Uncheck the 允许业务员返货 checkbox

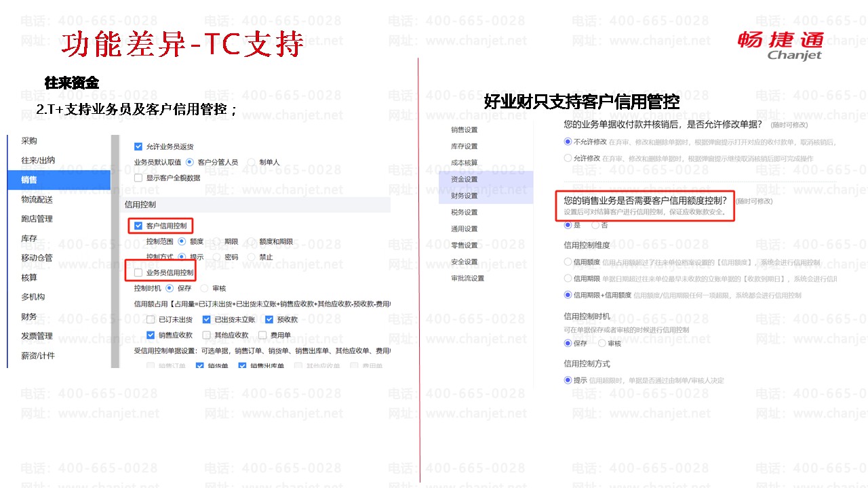point(138,146)
